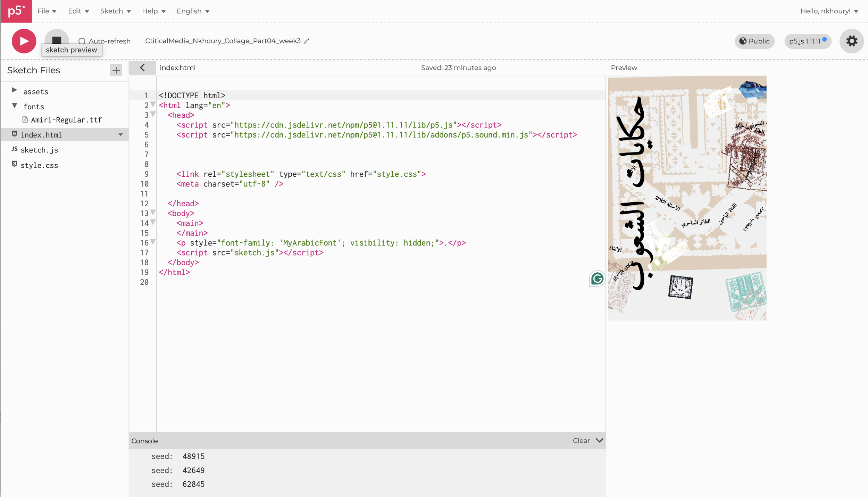This screenshot has width=868, height=497.
Task: Start the sketch with the play button
Action: pyautogui.click(x=24, y=41)
